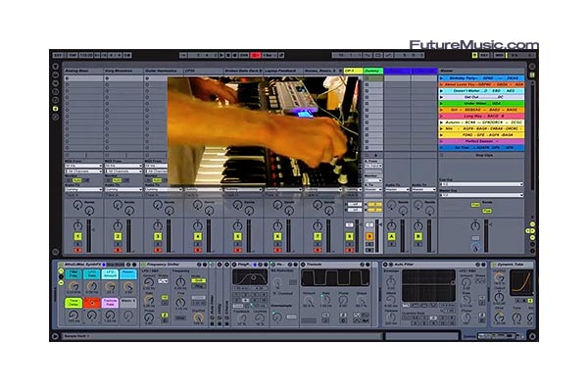Open Master Out dropdown on Master track

(x=481, y=195)
